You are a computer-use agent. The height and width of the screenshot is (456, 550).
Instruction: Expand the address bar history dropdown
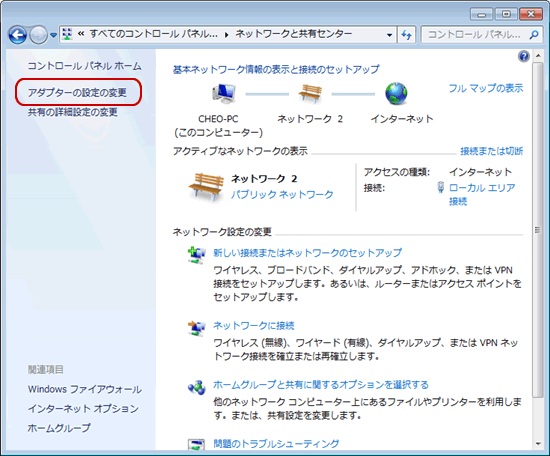point(389,35)
